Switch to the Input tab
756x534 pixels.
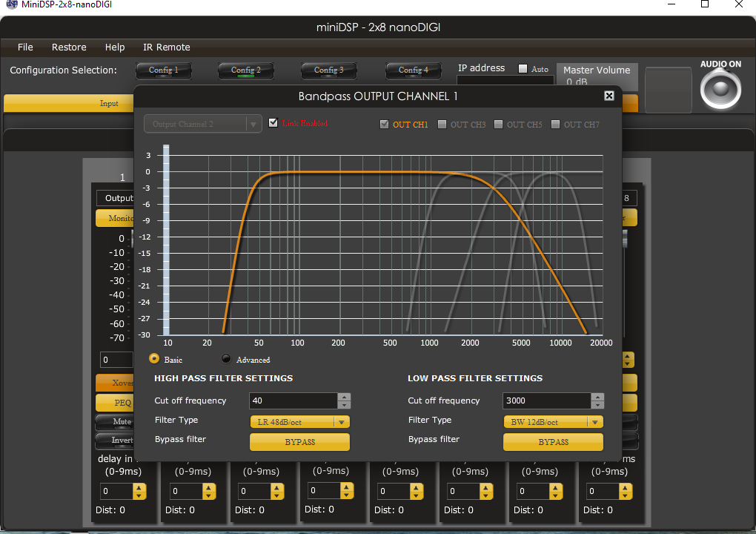pos(68,103)
